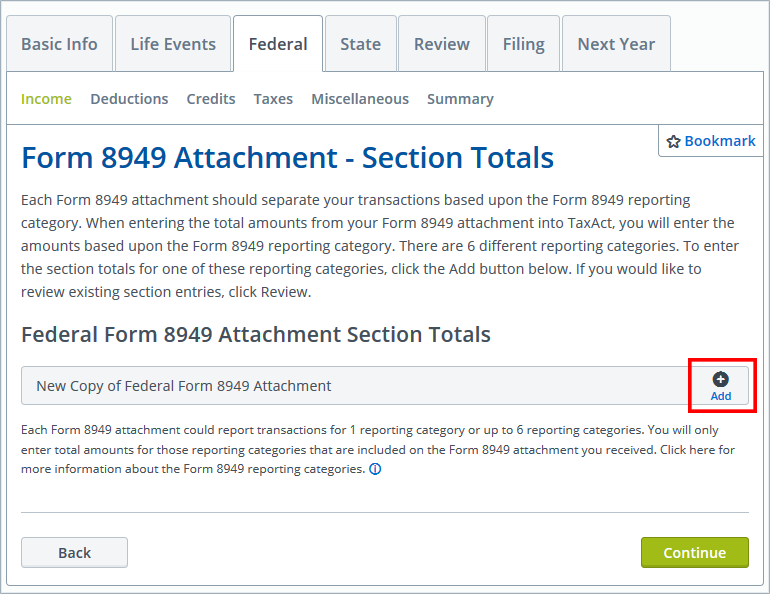Viewport: 770px width, 594px height.
Task: Open the Review tab
Action: tap(442, 44)
